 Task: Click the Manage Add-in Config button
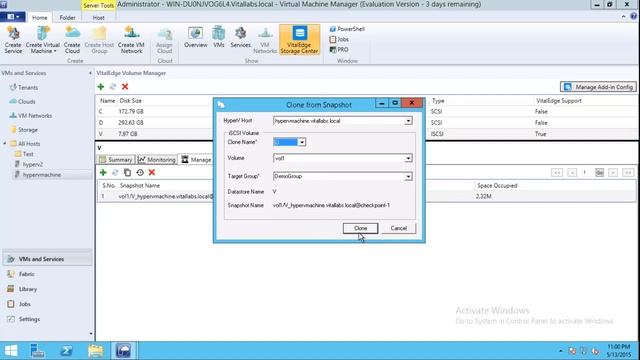coord(598,87)
